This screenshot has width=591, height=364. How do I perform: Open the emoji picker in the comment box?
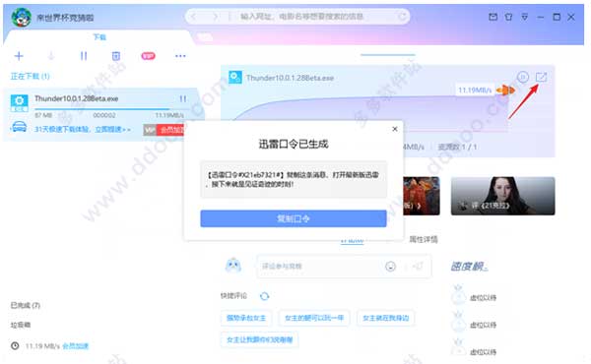(390, 267)
